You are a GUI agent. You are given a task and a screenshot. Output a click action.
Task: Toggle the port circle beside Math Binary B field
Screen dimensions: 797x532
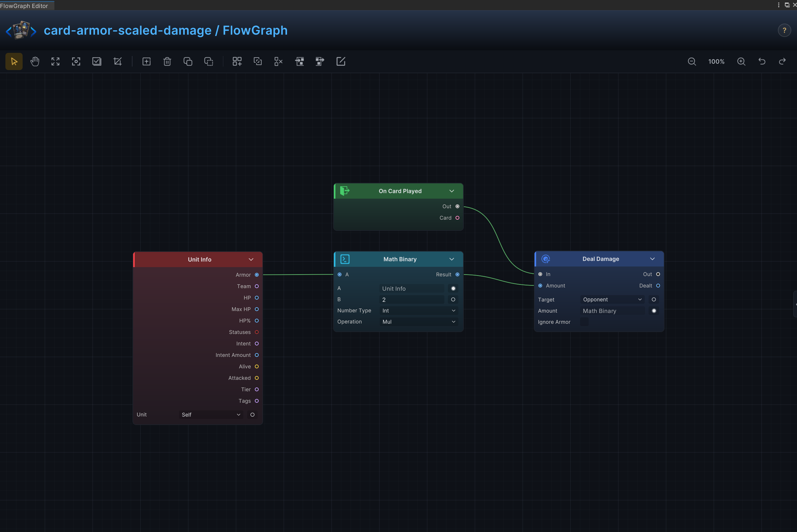coord(453,300)
